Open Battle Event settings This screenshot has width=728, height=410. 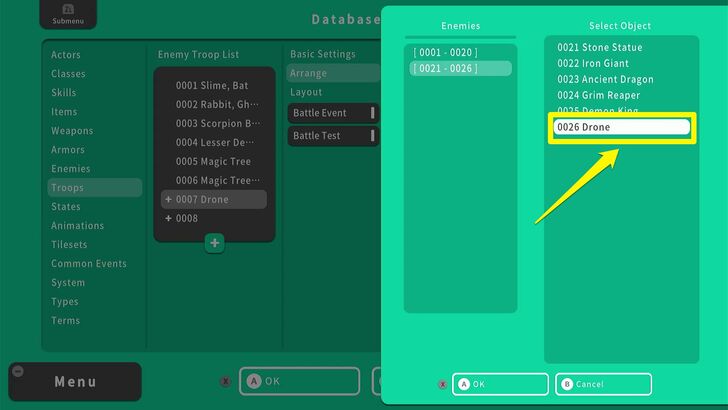pos(333,113)
